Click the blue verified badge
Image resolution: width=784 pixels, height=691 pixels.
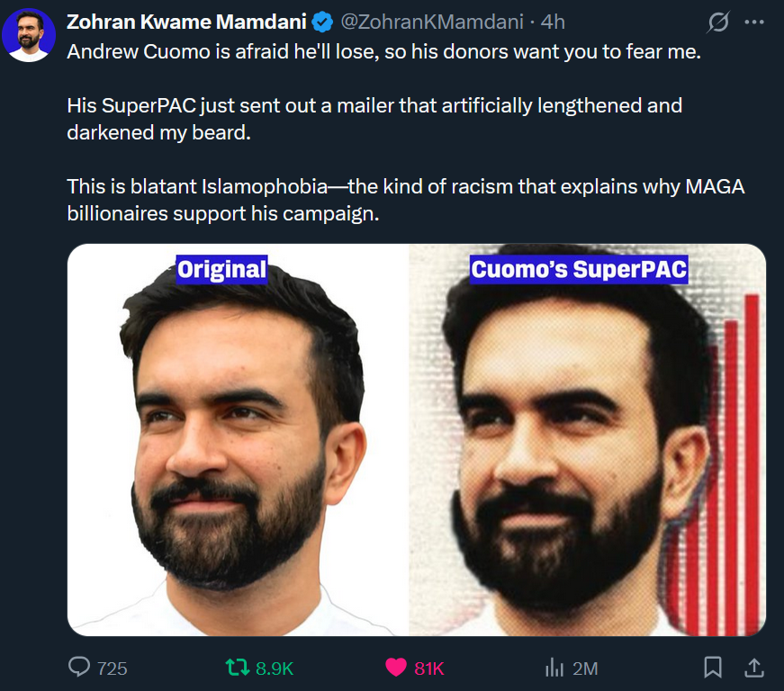pos(320,22)
